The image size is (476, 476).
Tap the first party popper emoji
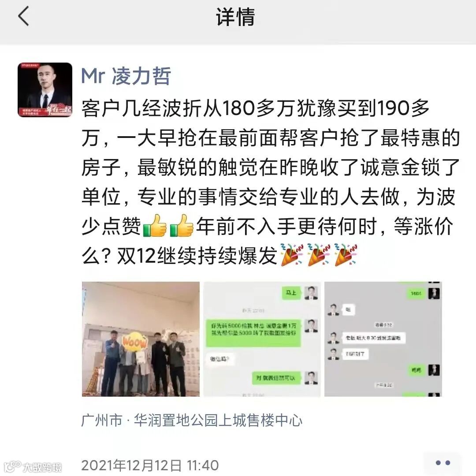(292, 255)
